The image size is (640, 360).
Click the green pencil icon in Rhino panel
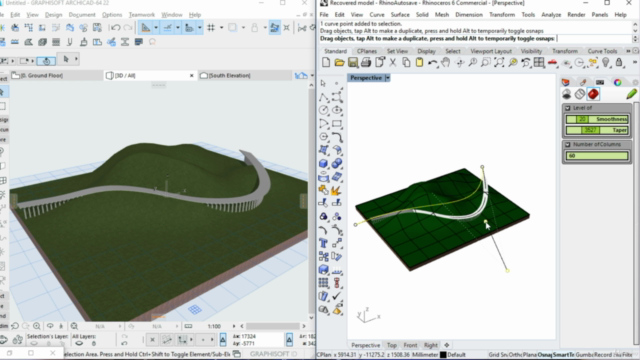pyautogui.click(x=631, y=94)
